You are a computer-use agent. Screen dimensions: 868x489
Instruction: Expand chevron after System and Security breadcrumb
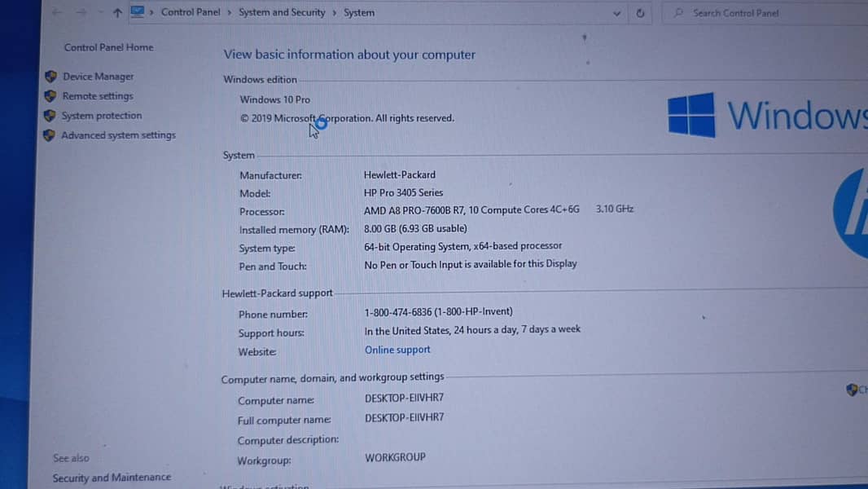pos(335,13)
